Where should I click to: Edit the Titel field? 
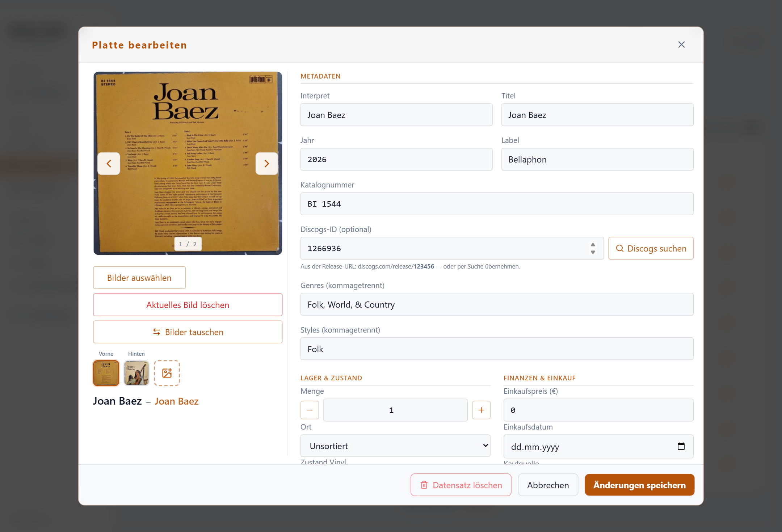pyautogui.click(x=597, y=115)
